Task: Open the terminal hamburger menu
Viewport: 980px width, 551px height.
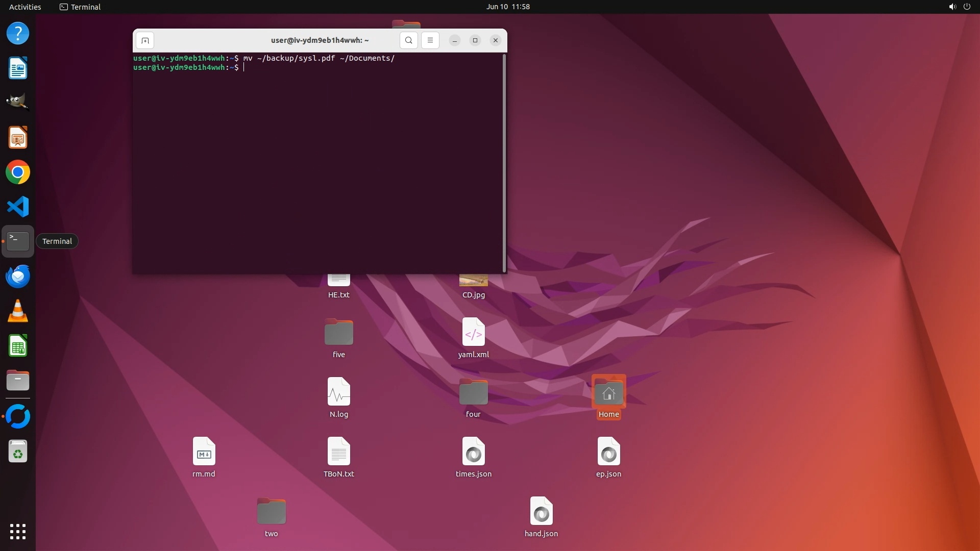Action: coord(430,40)
